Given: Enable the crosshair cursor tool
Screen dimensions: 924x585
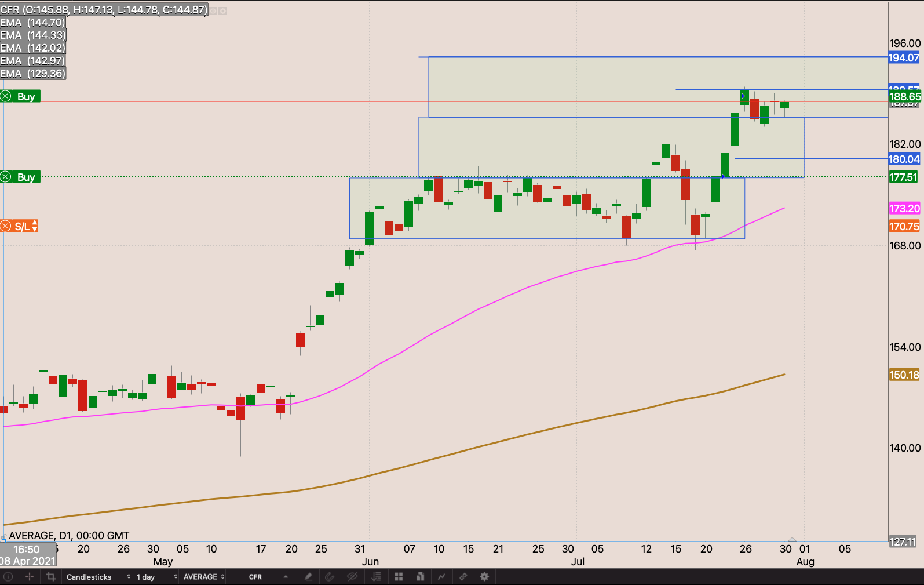Looking at the screenshot, I should point(30,577).
